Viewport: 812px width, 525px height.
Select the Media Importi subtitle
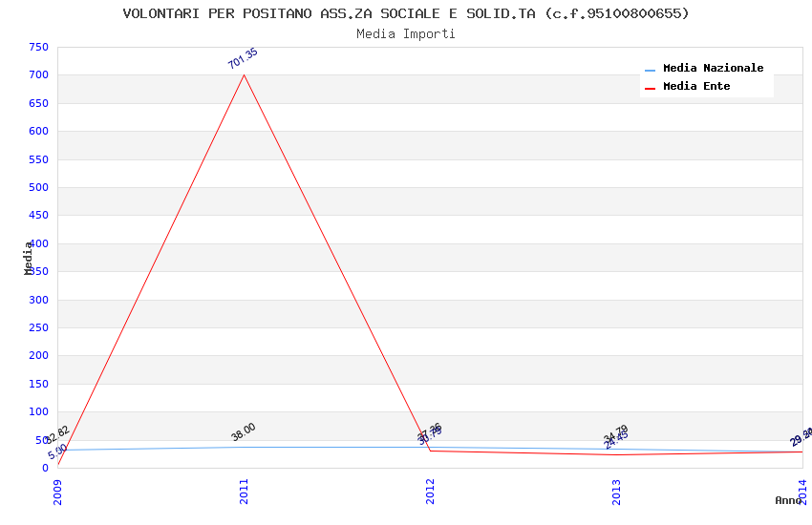coord(406,34)
